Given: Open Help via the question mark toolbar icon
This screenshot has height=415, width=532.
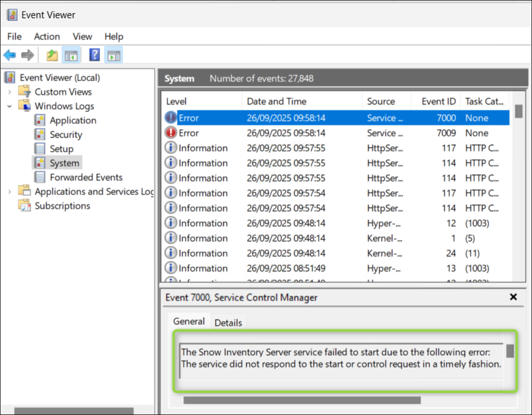Looking at the screenshot, I should 94,55.
